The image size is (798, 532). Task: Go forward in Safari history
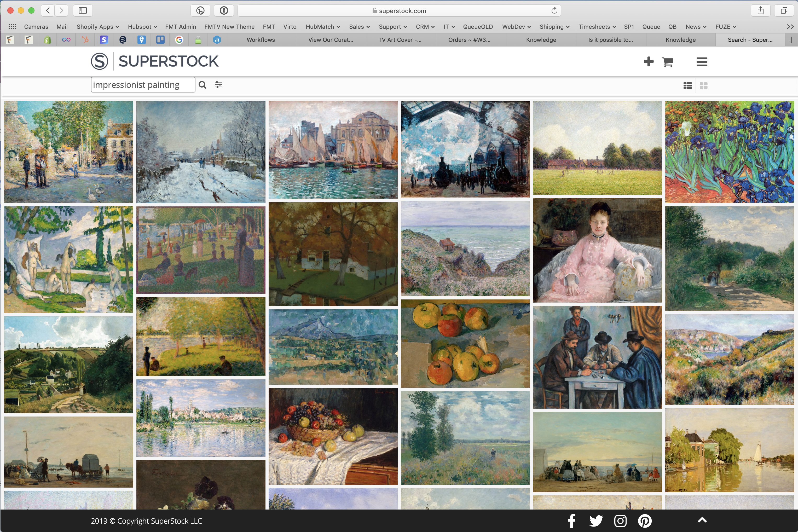click(61, 10)
